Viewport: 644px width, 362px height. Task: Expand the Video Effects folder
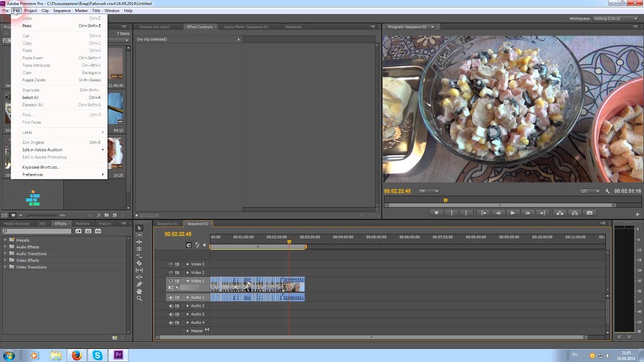pyautogui.click(x=6, y=260)
